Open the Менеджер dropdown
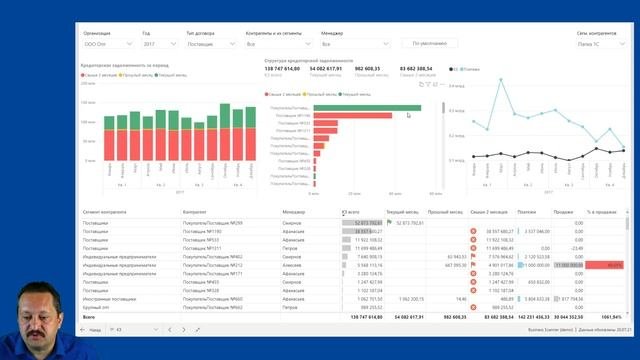This screenshot has height=360, width=640. (355, 44)
